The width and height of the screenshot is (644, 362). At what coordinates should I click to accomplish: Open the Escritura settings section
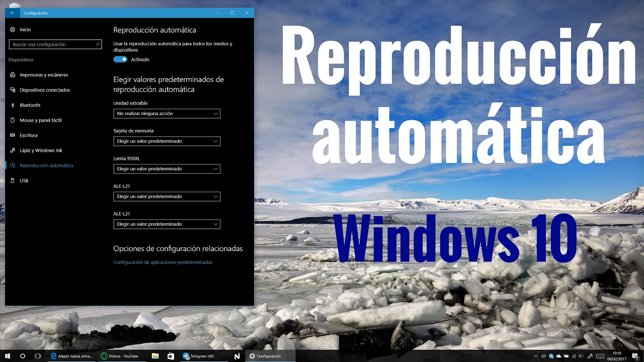(x=28, y=135)
